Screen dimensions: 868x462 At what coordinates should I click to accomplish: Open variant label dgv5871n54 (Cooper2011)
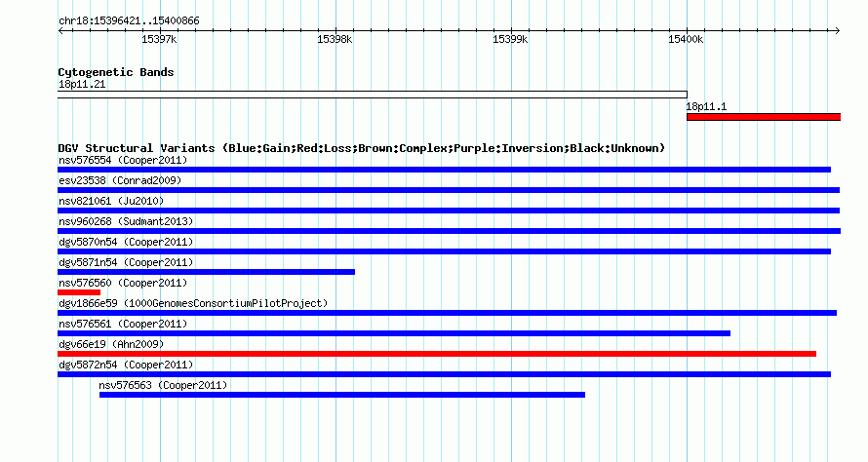click(x=126, y=263)
